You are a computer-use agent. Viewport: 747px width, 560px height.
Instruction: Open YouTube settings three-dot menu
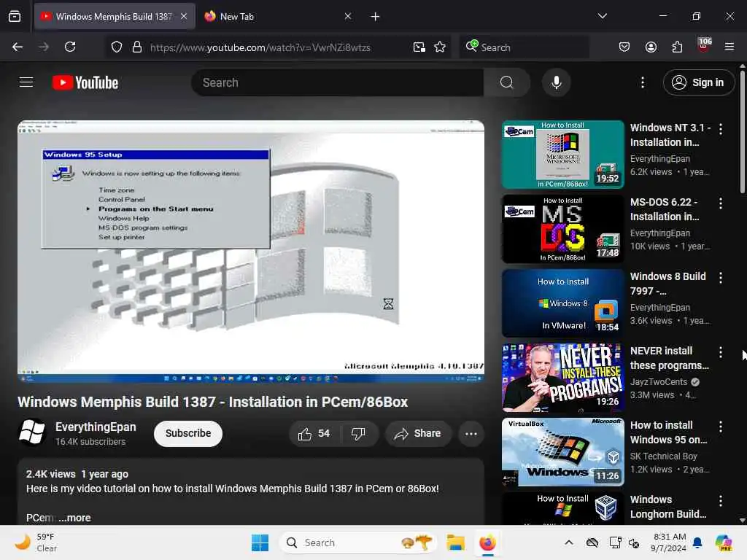[642, 82]
